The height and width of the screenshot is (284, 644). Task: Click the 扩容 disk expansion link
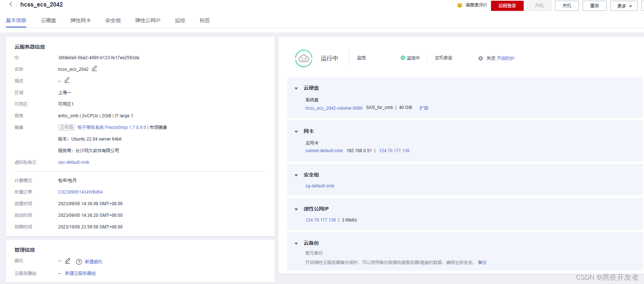(424, 108)
